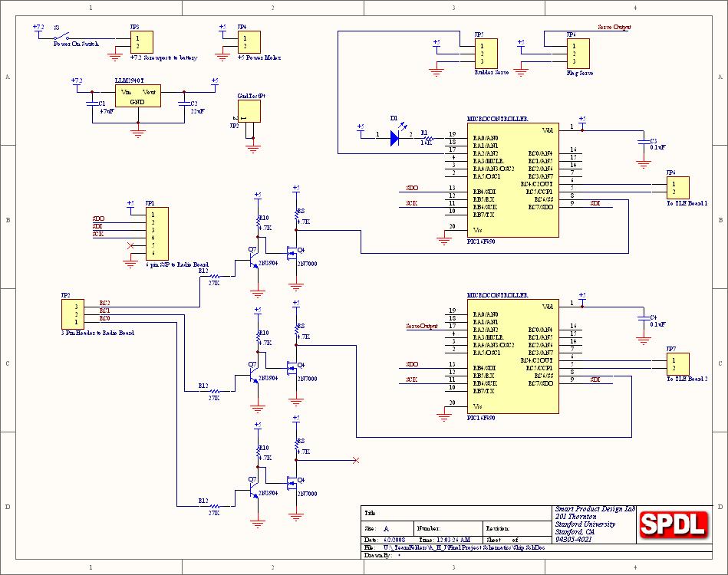
Task: Click the File path field in the title block
Action: pyautogui.click(x=460, y=548)
